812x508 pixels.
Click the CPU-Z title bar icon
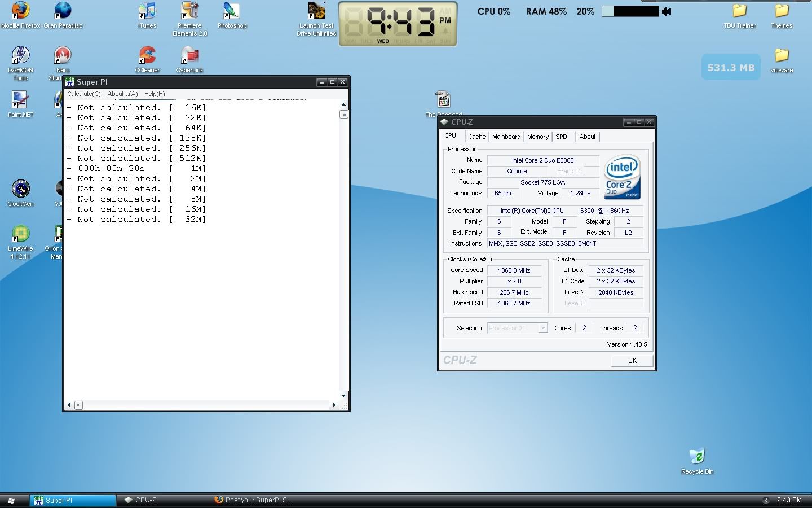tap(444, 122)
